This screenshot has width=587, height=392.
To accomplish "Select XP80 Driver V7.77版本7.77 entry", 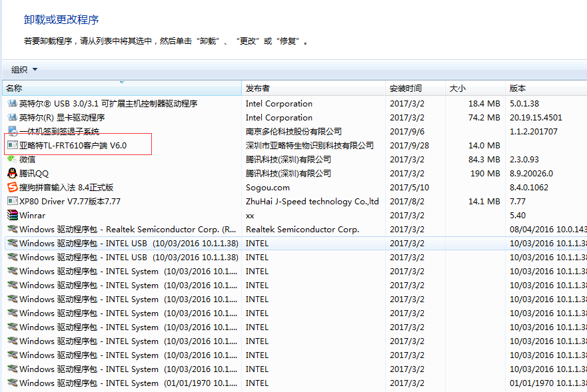I will (x=70, y=201).
